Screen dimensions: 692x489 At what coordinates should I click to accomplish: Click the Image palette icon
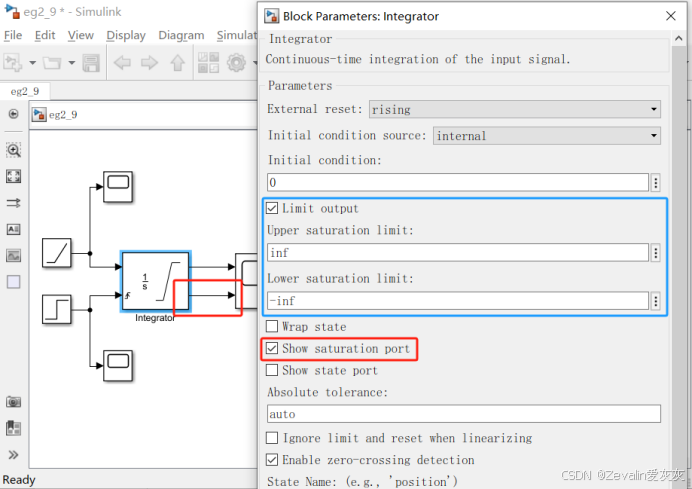13,256
